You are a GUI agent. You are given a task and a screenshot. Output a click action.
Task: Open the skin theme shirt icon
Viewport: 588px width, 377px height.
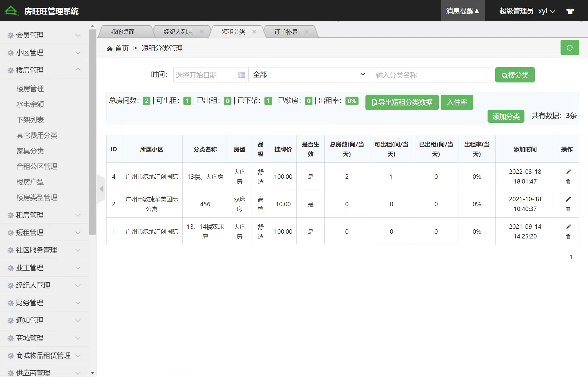click(x=570, y=11)
